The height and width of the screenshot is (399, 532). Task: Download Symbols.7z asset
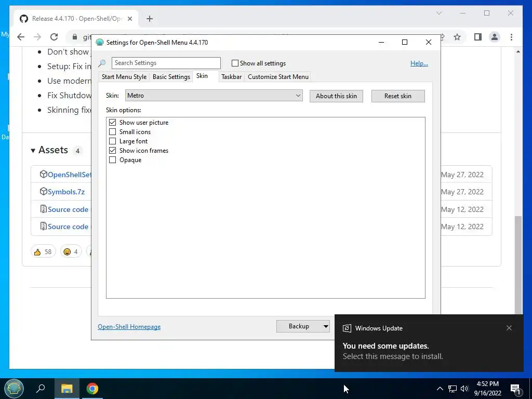click(66, 192)
